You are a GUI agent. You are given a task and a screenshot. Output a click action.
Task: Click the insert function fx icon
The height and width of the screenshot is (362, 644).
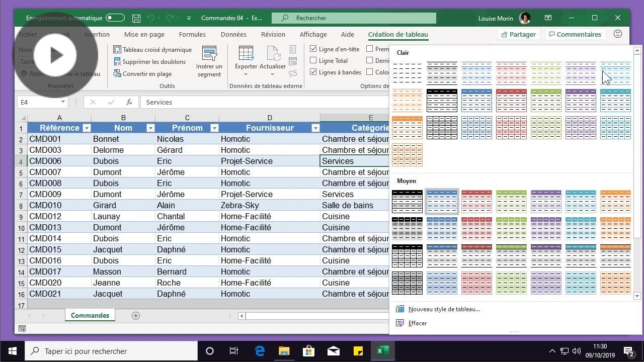(x=129, y=102)
